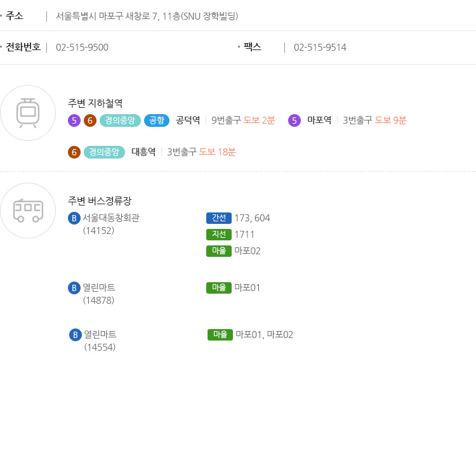This screenshot has height=475, width=476.
Task: Click the blue B icon for 서울대동창회관
Action: (x=74, y=218)
